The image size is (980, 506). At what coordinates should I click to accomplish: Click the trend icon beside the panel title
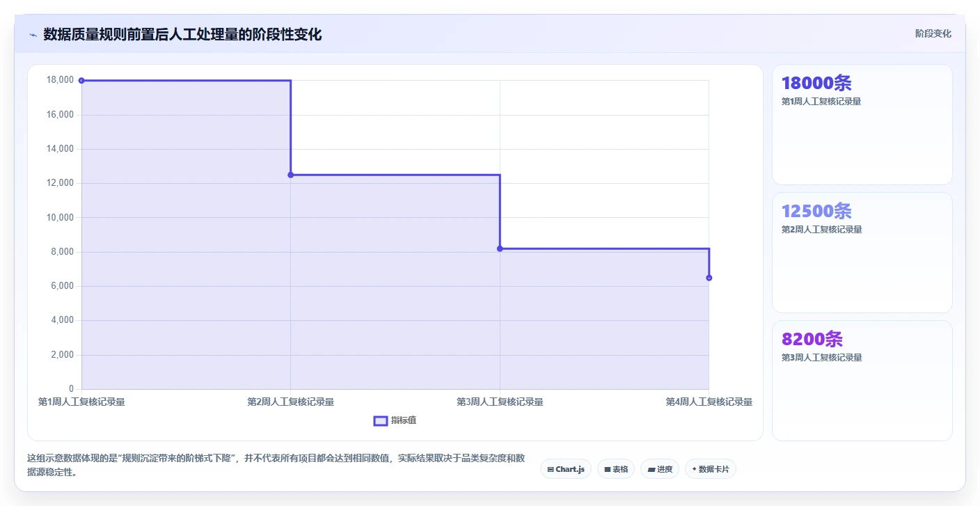tap(33, 35)
